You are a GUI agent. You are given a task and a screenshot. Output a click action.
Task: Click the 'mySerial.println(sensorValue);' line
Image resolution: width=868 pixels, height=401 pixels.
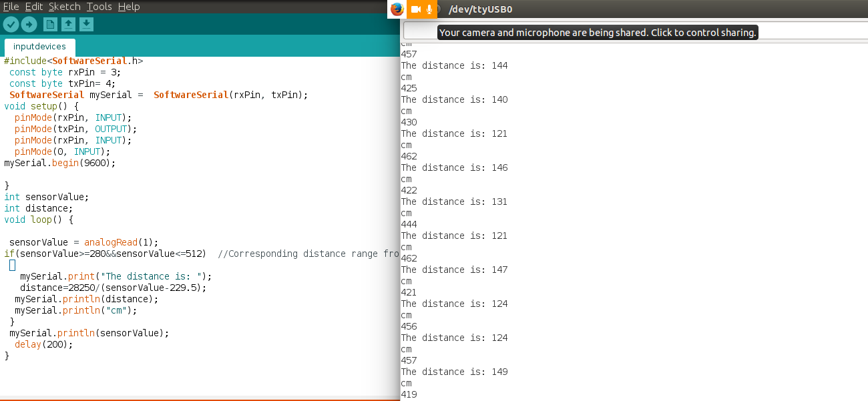click(x=89, y=333)
